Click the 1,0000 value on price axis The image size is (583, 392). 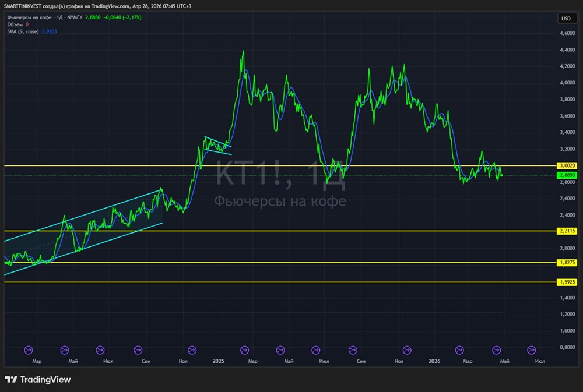coord(567,331)
